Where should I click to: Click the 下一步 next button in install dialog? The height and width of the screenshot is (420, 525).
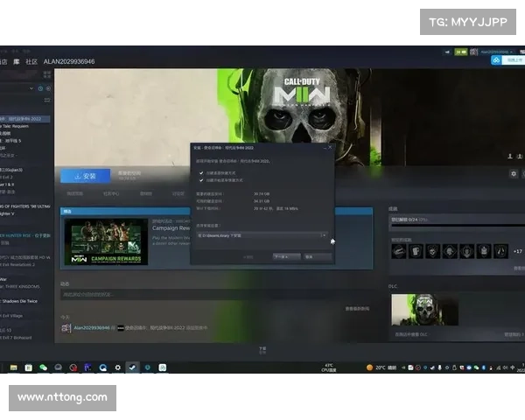coord(286,257)
